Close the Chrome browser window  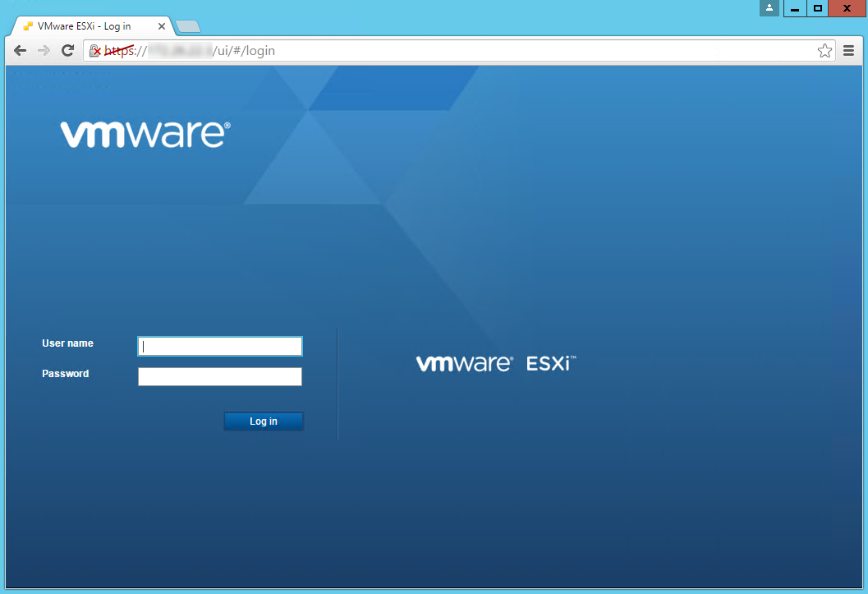point(847,8)
